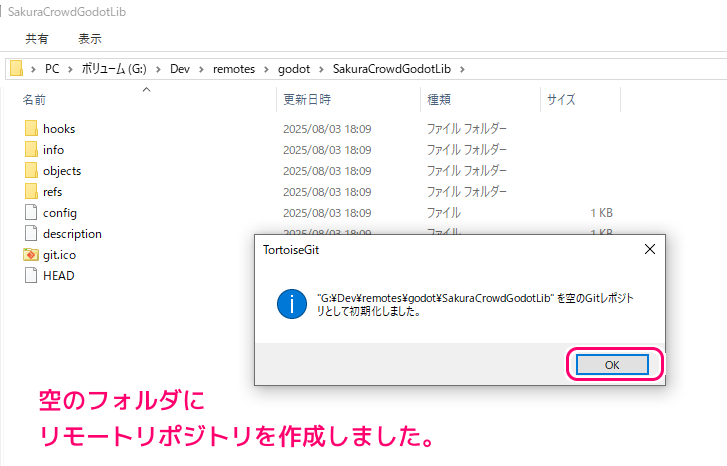Image resolution: width=727 pixels, height=466 pixels.
Task: Click the objects folder icon
Action: tap(30, 171)
